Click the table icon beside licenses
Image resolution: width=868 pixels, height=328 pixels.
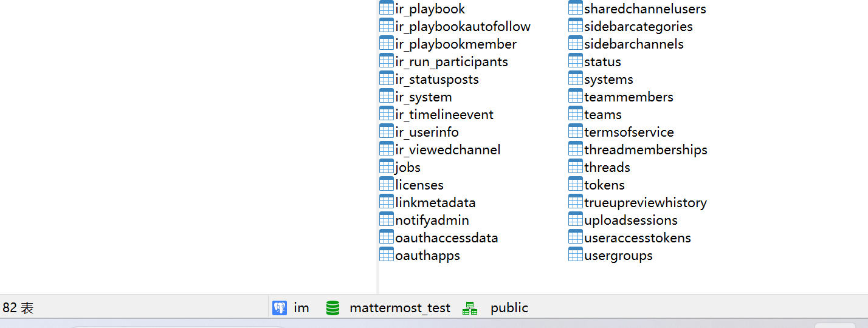(386, 184)
